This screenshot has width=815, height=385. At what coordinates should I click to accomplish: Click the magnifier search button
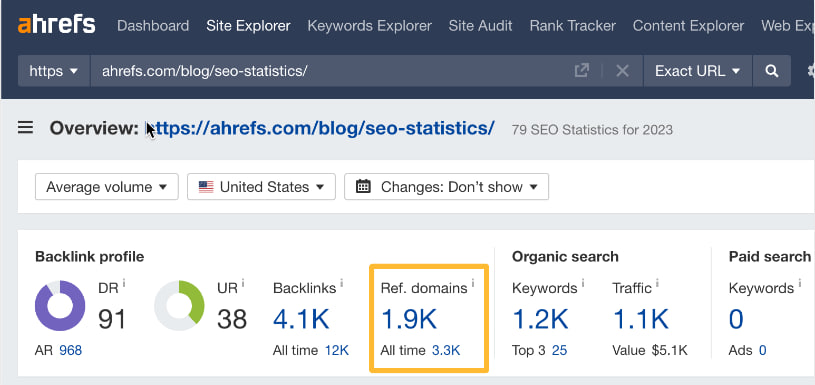[772, 71]
